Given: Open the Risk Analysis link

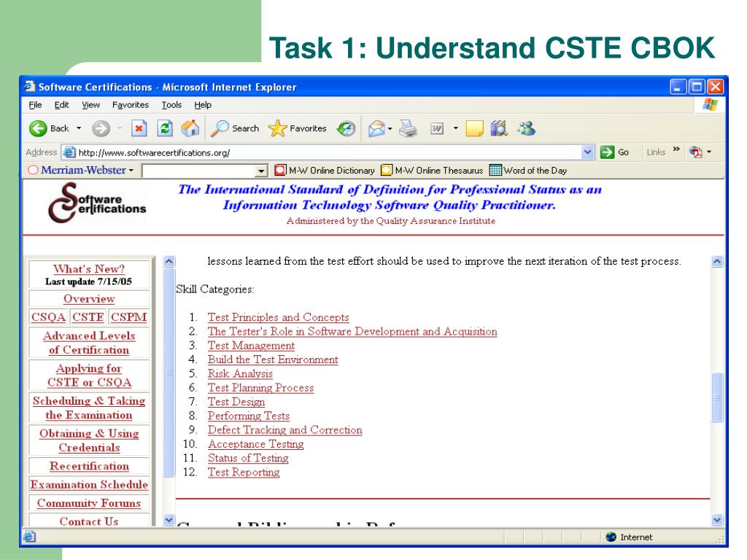Looking at the screenshot, I should point(240,373).
